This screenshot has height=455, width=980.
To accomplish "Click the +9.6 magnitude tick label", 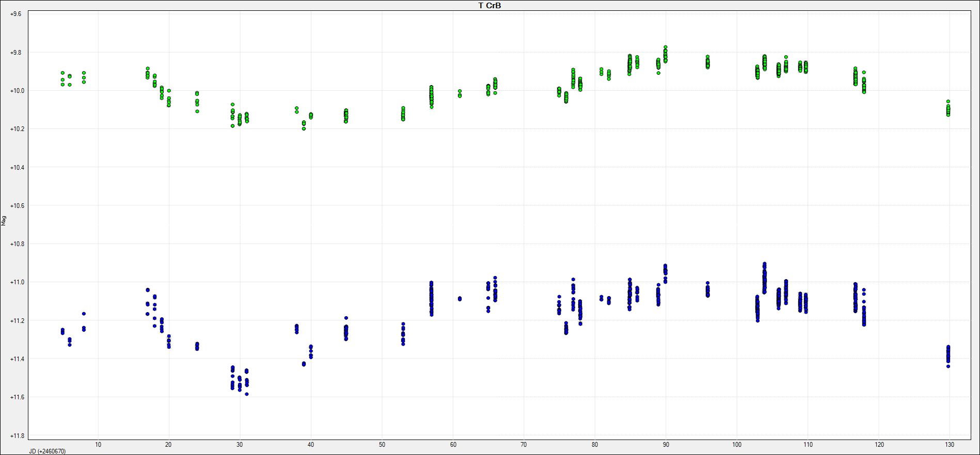I will point(16,14).
